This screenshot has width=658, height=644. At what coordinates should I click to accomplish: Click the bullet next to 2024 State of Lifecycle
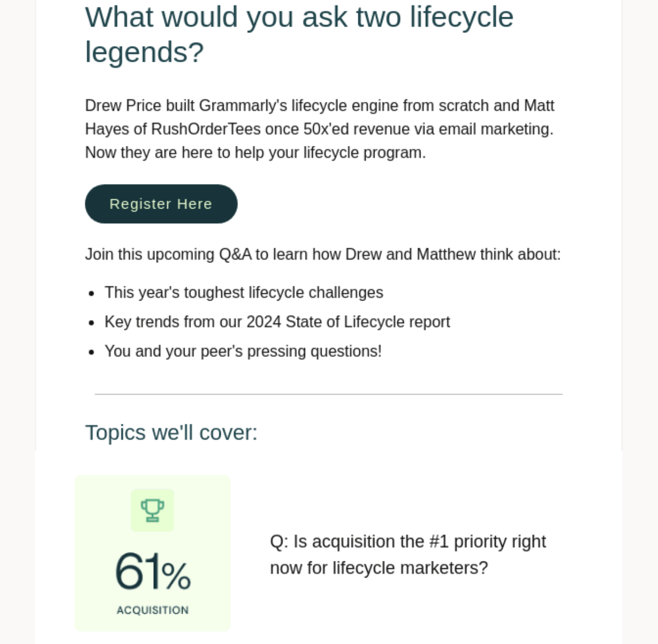click(x=92, y=322)
